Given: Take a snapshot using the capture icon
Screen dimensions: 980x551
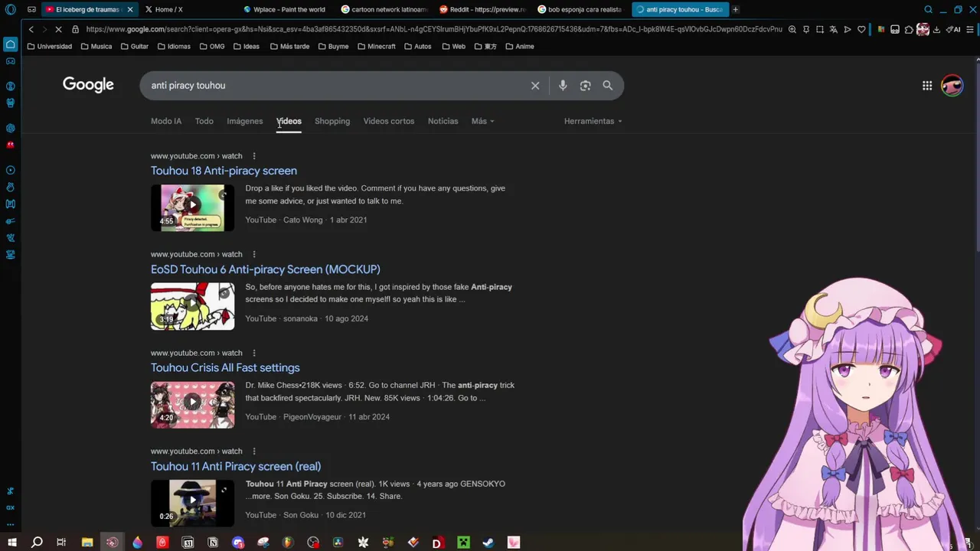Looking at the screenshot, I should [x=819, y=29].
